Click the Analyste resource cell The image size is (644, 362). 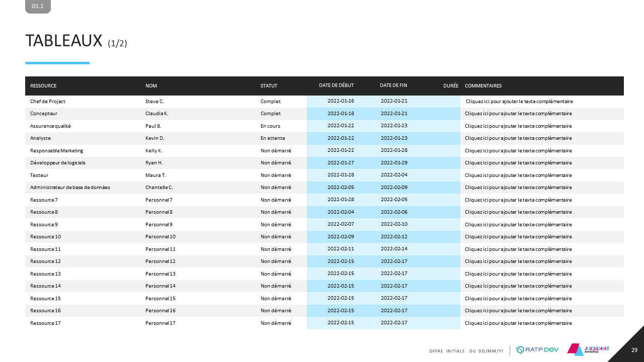(40, 138)
